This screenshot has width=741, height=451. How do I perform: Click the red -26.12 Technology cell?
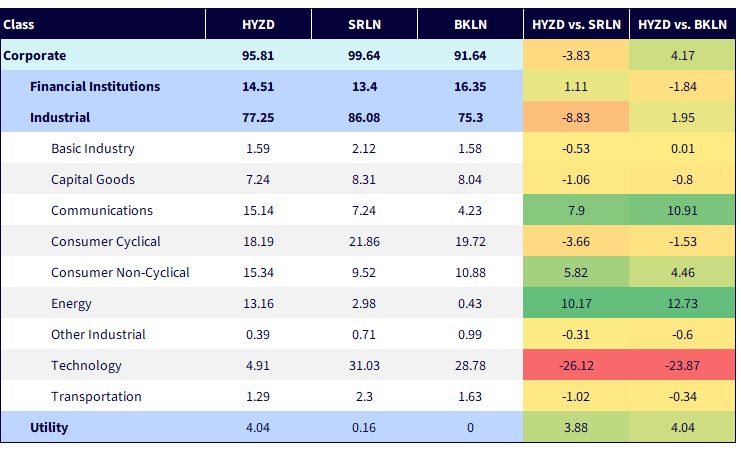[576, 365]
